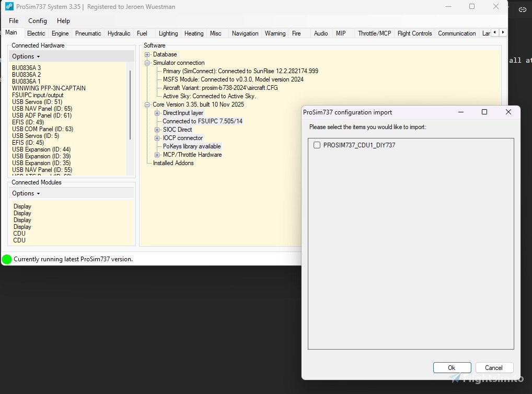Collapse the Simulator connection node
This screenshot has width=532, height=394.
tap(147, 63)
